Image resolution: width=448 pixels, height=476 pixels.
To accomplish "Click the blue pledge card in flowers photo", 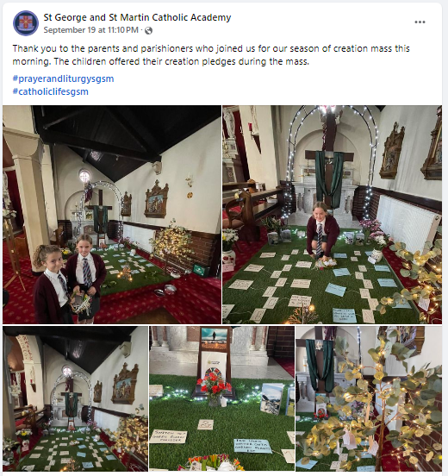I will pyautogui.click(x=252, y=446).
